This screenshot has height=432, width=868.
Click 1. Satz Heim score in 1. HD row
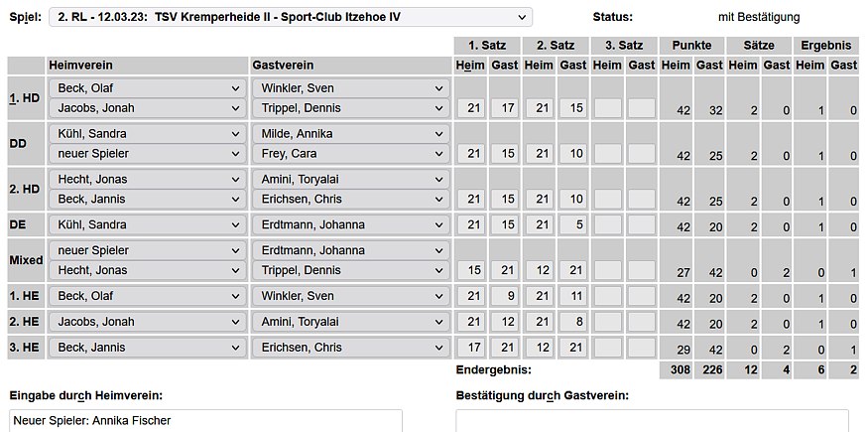[472, 108]
